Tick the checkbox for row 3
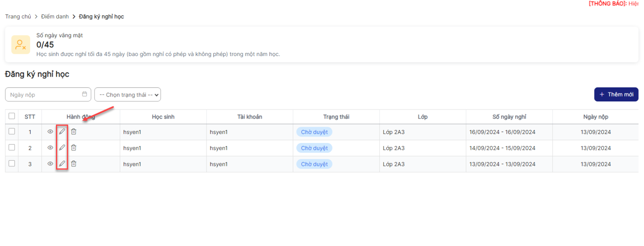This screenshot has height=246, width=644. tap(12, 163)
